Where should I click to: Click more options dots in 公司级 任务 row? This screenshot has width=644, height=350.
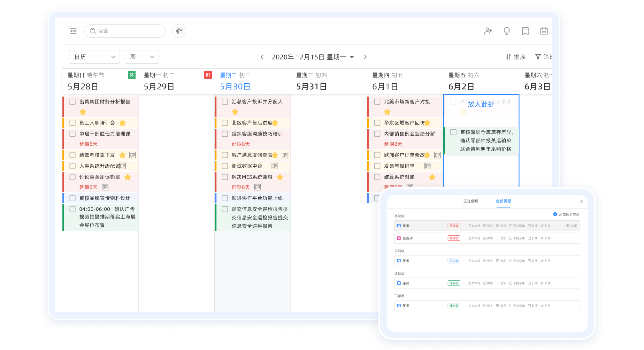click(x=555, y=261)
